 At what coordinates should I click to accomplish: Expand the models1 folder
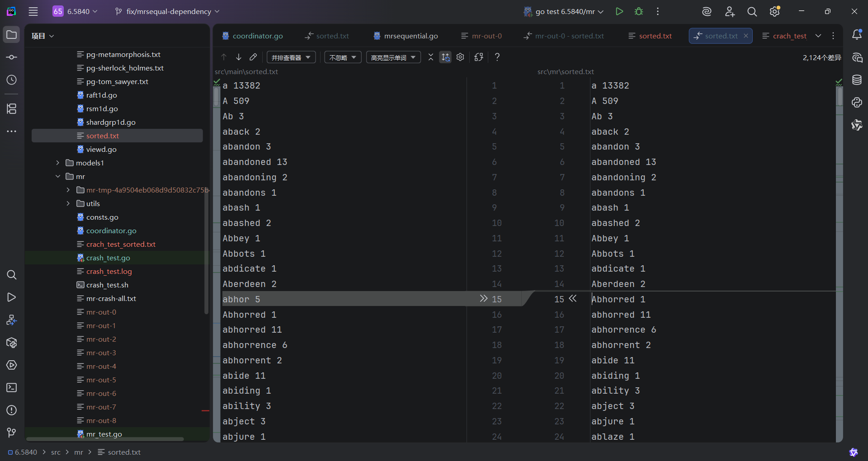coord(58,163)
